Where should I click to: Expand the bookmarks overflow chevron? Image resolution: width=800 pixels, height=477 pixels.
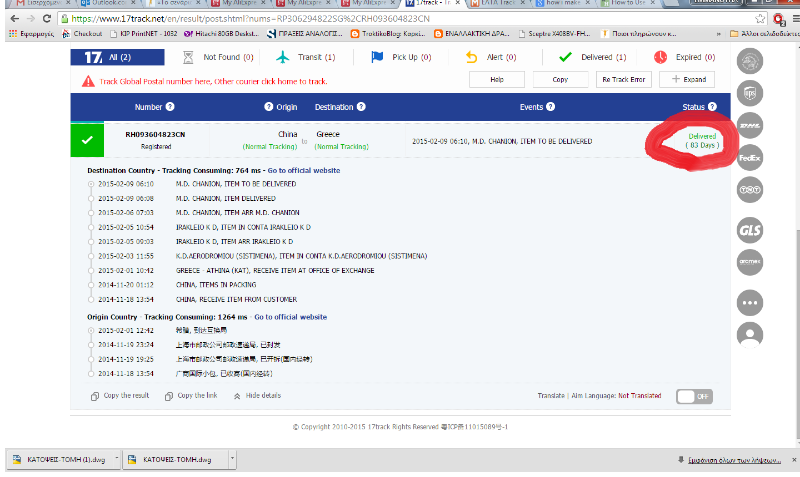tap(718, 34)
